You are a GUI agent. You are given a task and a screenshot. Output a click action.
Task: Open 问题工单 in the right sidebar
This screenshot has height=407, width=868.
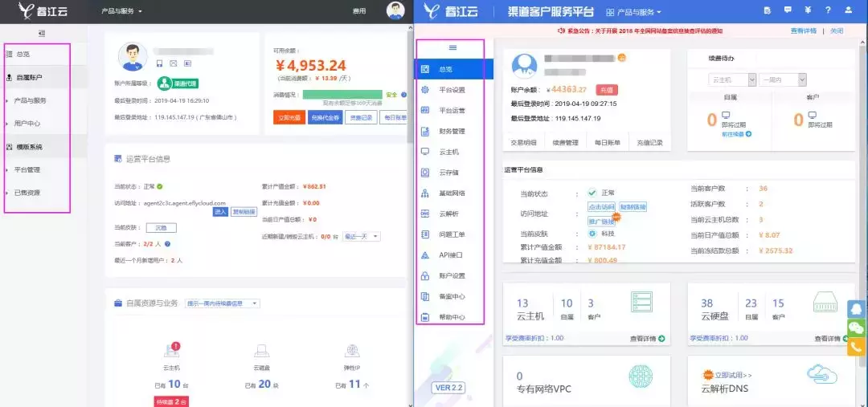[452, 234]
